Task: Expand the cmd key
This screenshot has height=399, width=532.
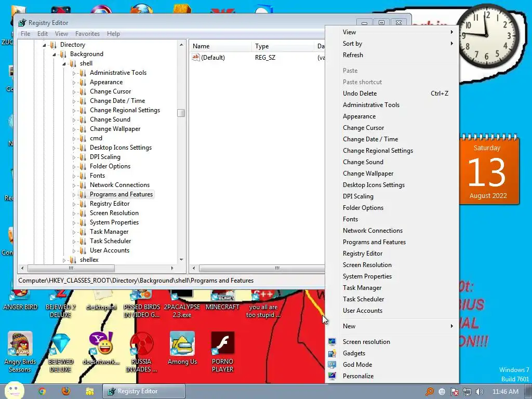Action: [x=74, y=138]
